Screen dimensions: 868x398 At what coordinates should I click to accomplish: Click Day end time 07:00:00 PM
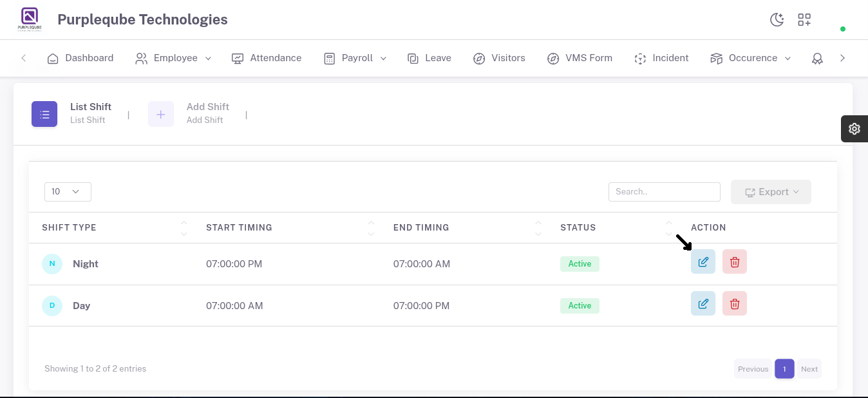pyautogui.click(x=422, y=306)
